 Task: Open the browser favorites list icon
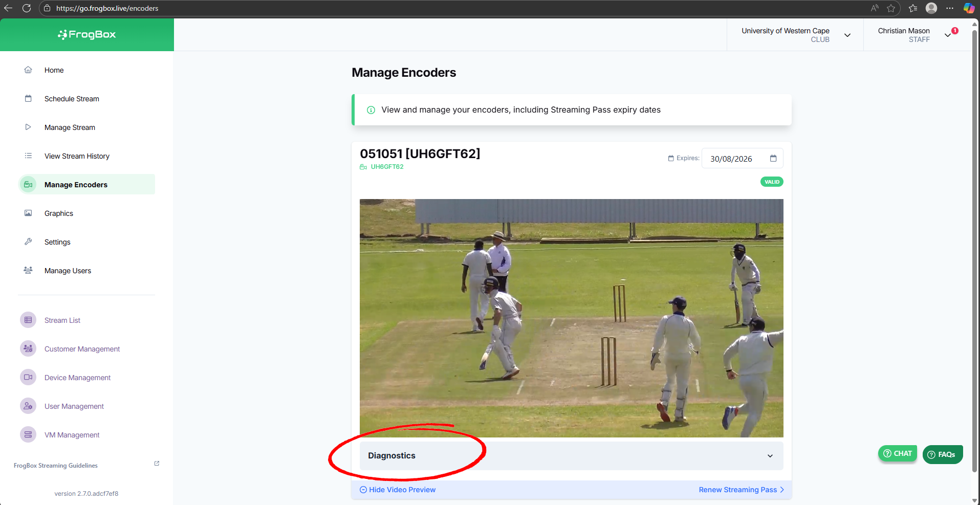pos(913,8)
